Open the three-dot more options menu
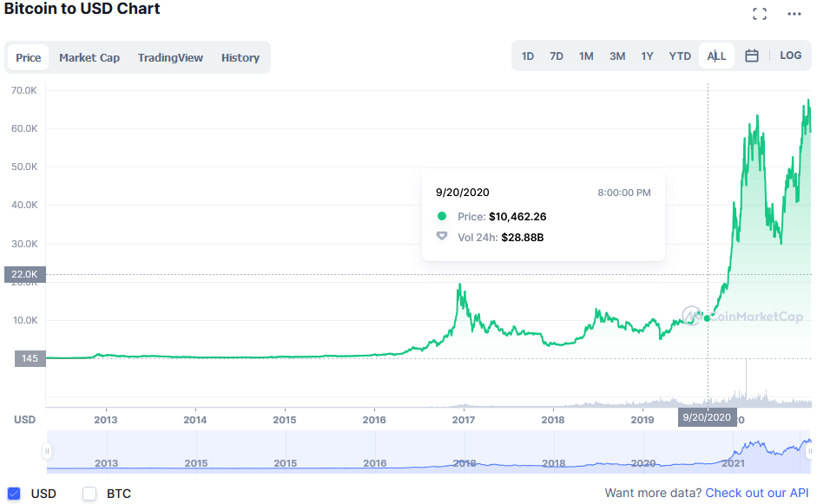Image resolution: width=817 pixels, height=504 pixels. [x=794, y=14]
